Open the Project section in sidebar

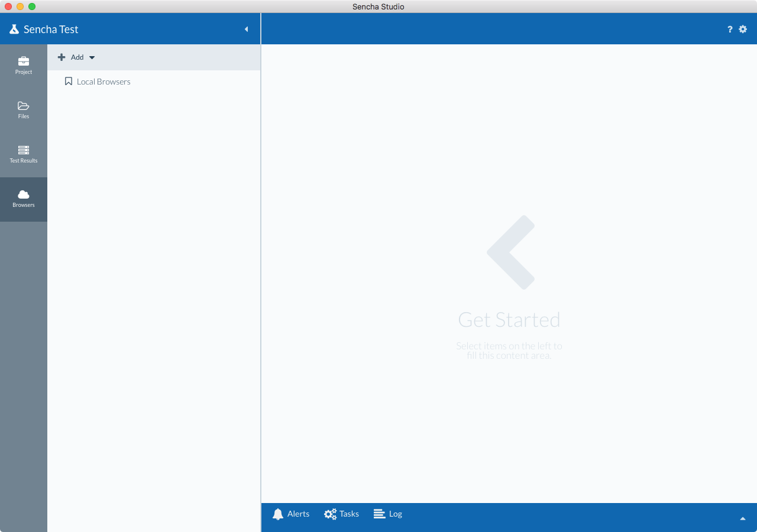(x=24, y=66)
